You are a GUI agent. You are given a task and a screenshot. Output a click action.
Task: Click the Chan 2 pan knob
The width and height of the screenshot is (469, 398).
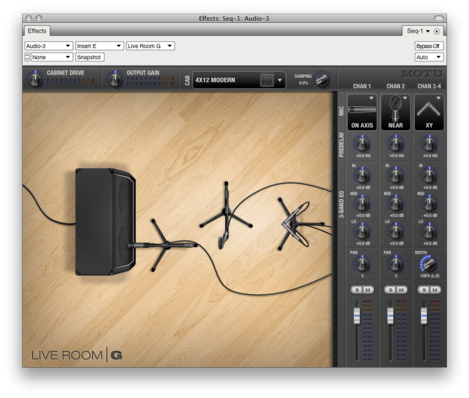point(396,264)
